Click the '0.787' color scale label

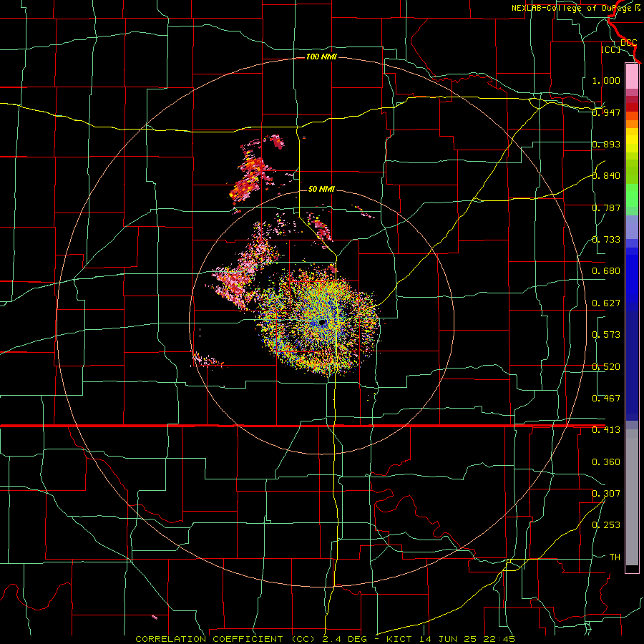coord(606,208)
